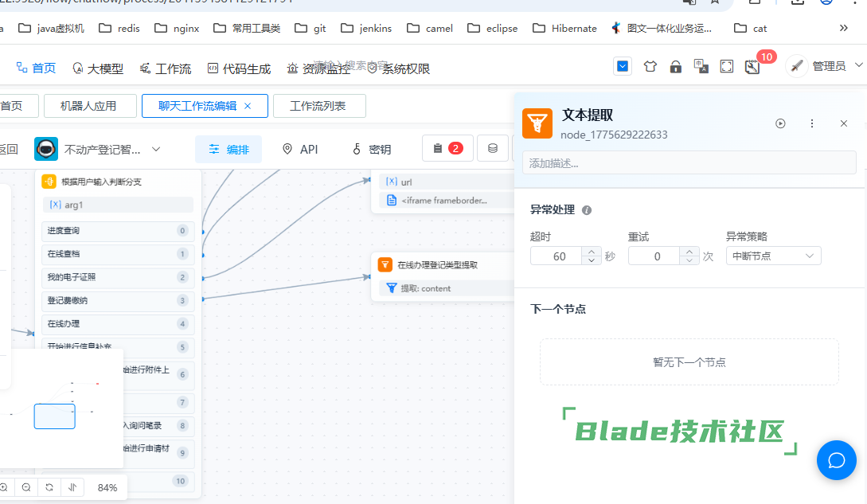Click the 添加描述 description input field
The height and width of the screenshot is (504, 867).
click(689, 163)
